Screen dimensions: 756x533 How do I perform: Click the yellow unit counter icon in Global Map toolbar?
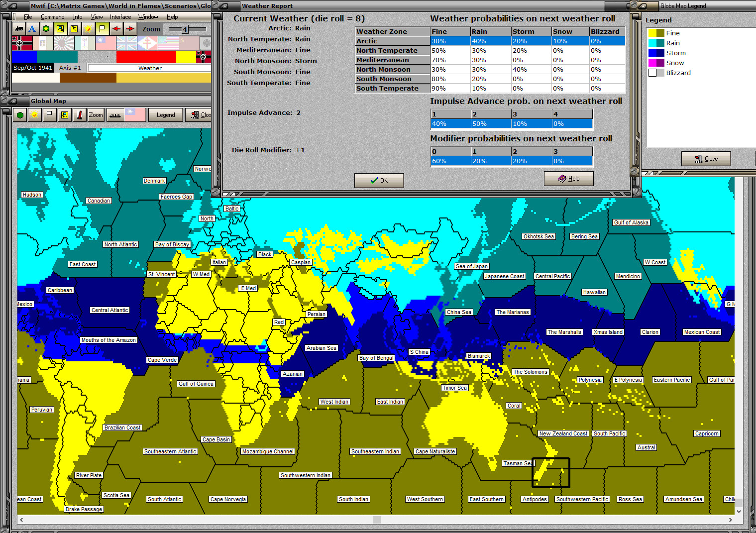64,115
